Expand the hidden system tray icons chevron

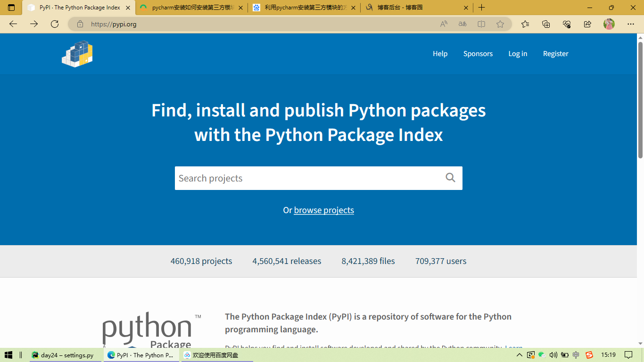(520, 355)
